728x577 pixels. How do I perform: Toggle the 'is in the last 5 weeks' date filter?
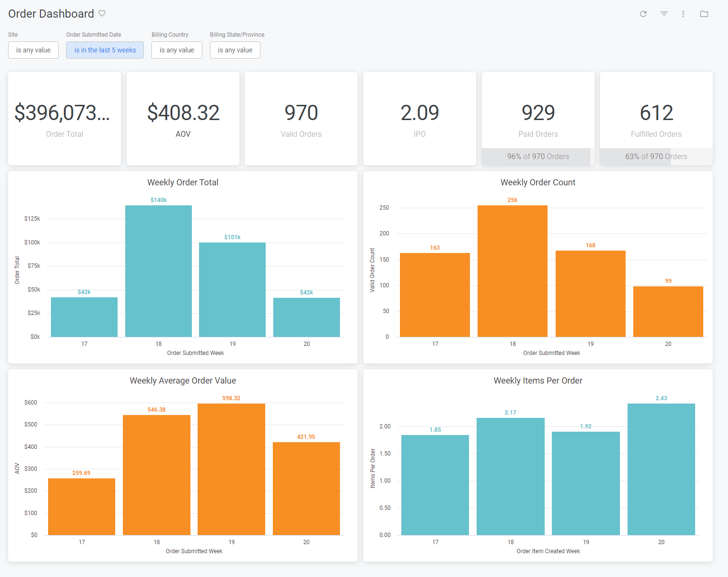tap(105, 50)
